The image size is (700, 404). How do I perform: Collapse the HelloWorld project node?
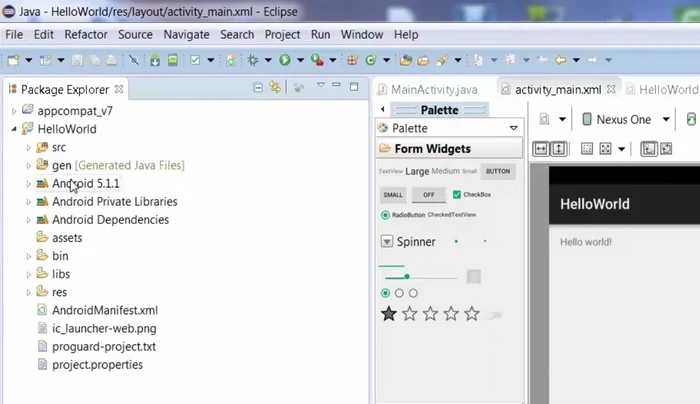tap(14, 129)
